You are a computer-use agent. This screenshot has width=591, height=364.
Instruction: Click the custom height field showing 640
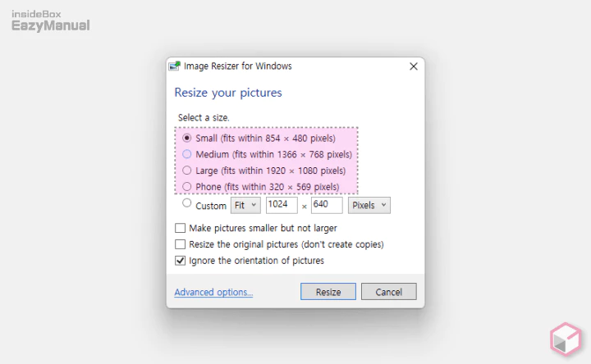click(x=327, y=205)
